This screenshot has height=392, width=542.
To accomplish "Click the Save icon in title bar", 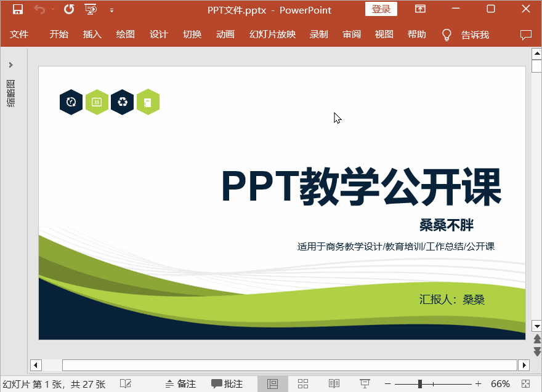I will (x=18, y=9).
